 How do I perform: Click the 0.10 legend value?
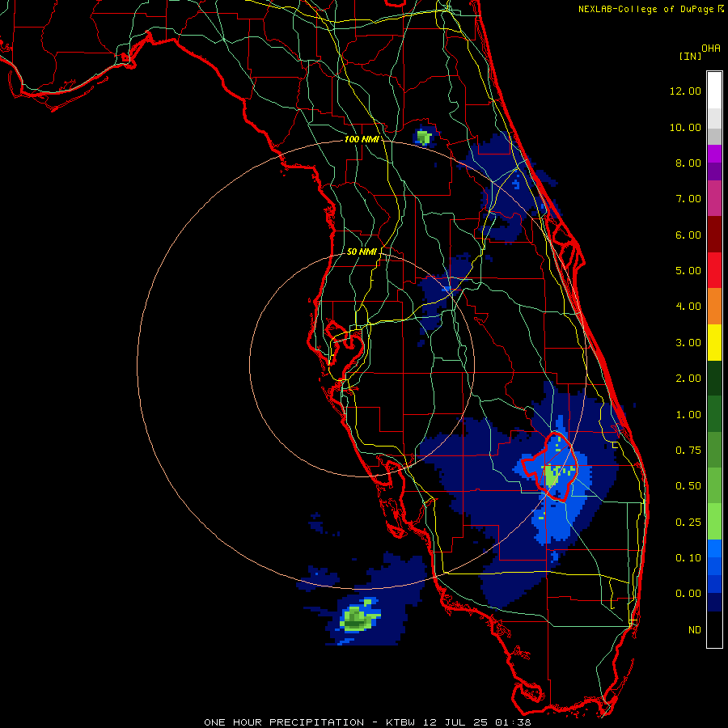(688, 558)
